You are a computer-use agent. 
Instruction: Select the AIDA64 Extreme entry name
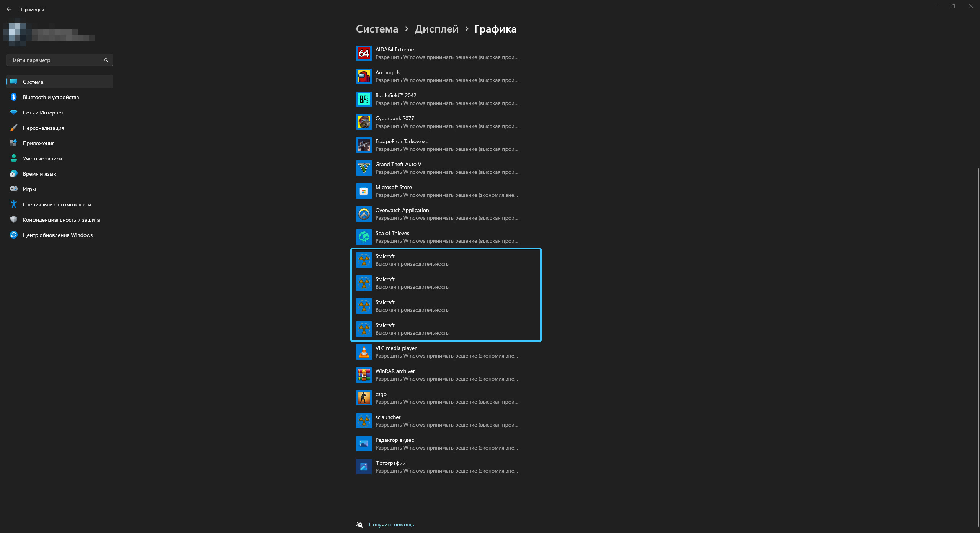(394, 49)
